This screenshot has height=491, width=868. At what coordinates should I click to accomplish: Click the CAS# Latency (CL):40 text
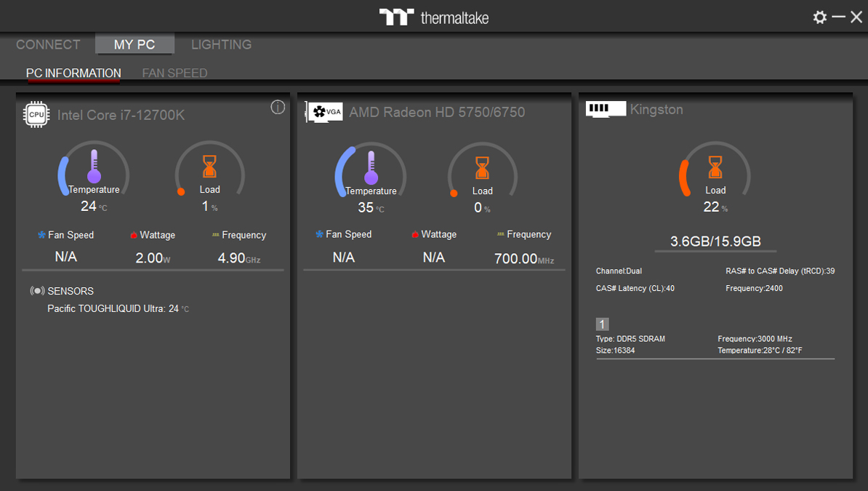(x=635, y=288)
